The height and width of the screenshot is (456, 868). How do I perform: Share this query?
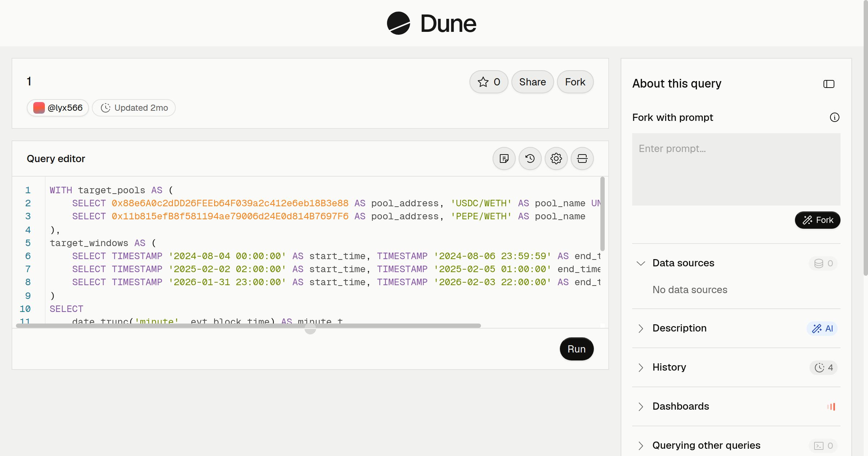[x=532, y=82]
